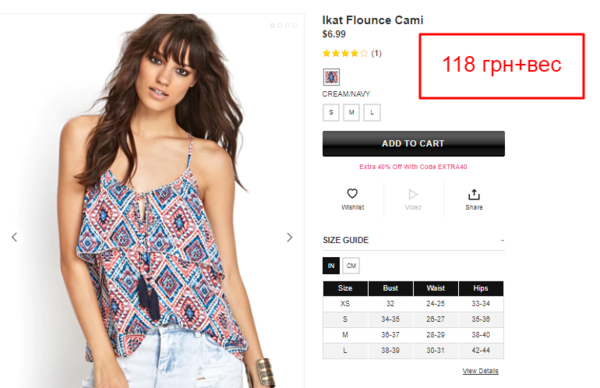This screenshot has height=388, width=600.
Task: Select the first image carousel dot
Action: (272, 26)
